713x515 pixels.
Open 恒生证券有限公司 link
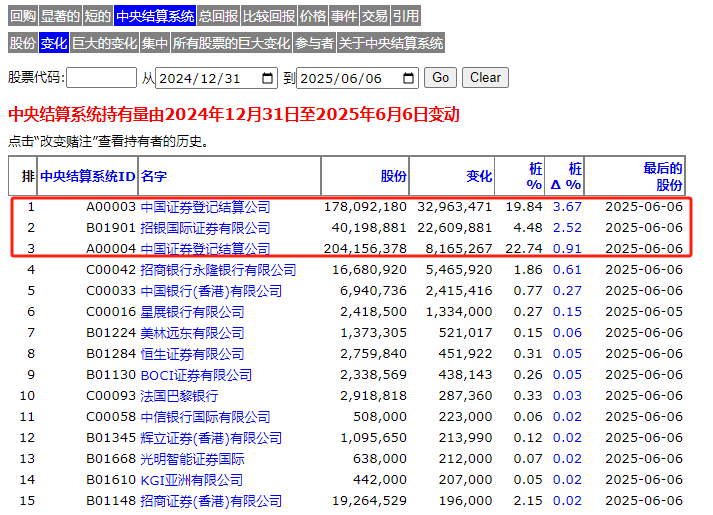coord(192,354)
